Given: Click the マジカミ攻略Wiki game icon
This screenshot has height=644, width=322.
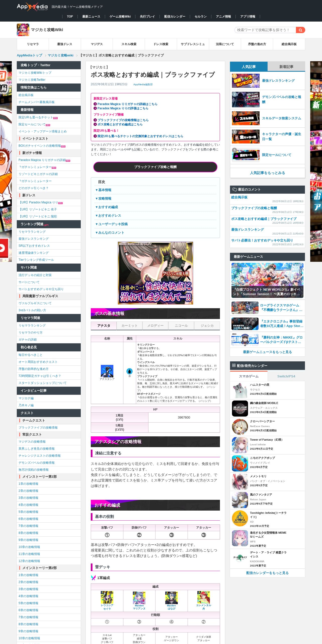Looking at the screenshot, I should [23, 30].
